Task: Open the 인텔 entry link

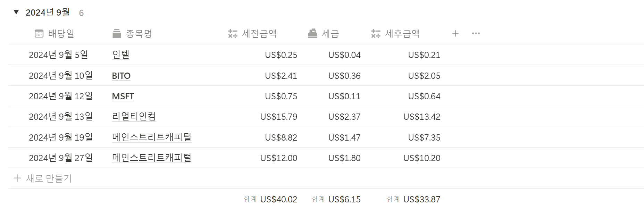Action: 120,55
